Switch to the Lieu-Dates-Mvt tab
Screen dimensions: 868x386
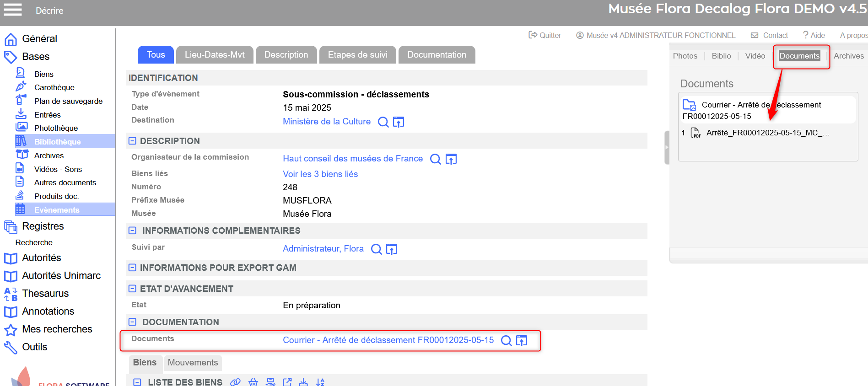click(x=215, y=55)
